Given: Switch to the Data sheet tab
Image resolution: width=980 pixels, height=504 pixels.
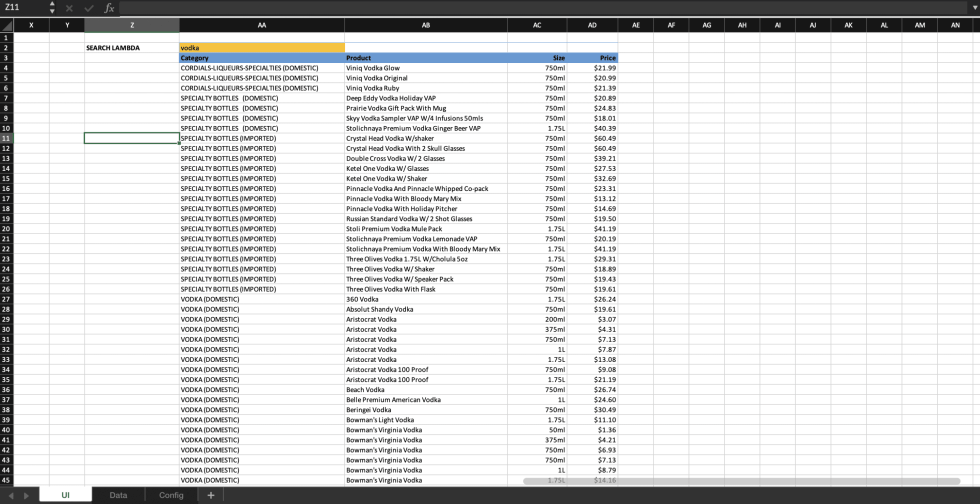Looking at the screenshot, I should coord(118,495).
